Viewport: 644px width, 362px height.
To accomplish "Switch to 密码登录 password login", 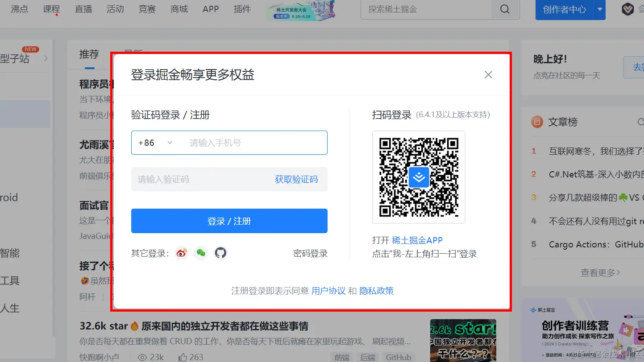I will (310, 254).
